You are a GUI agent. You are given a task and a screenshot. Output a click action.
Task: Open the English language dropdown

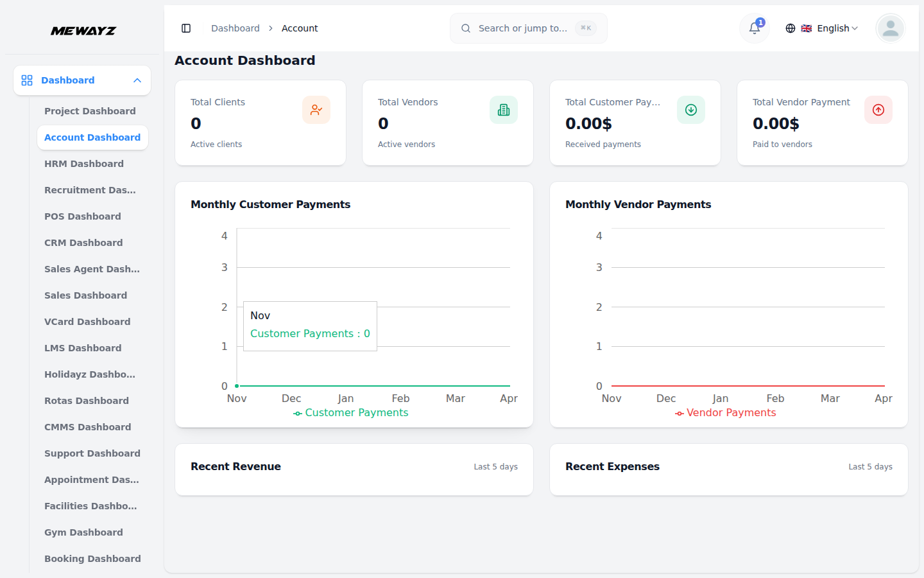[x=830, y=28]
